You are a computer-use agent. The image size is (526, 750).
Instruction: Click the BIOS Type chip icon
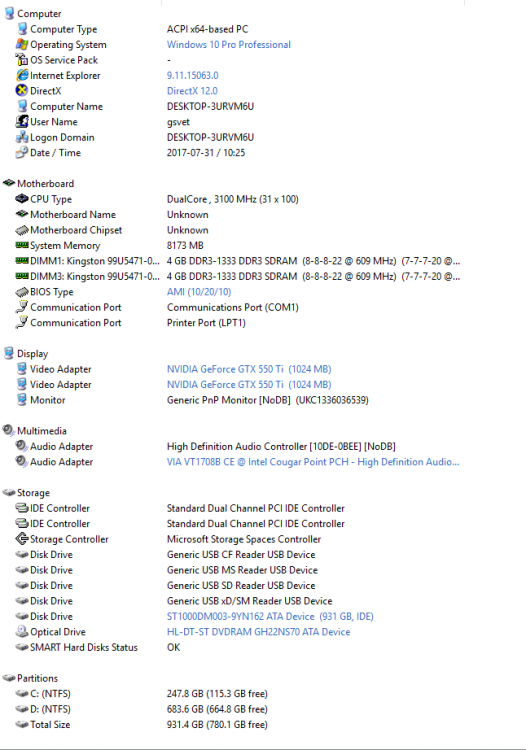(22, 292)
